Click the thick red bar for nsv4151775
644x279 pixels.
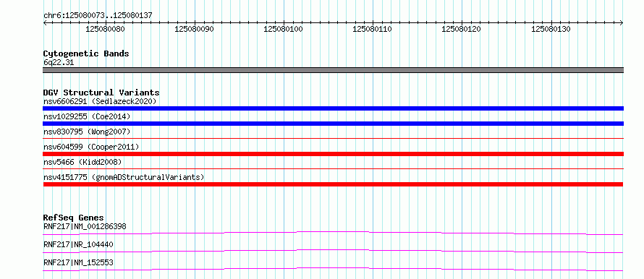pyautogui.click(x=333, y=184)
